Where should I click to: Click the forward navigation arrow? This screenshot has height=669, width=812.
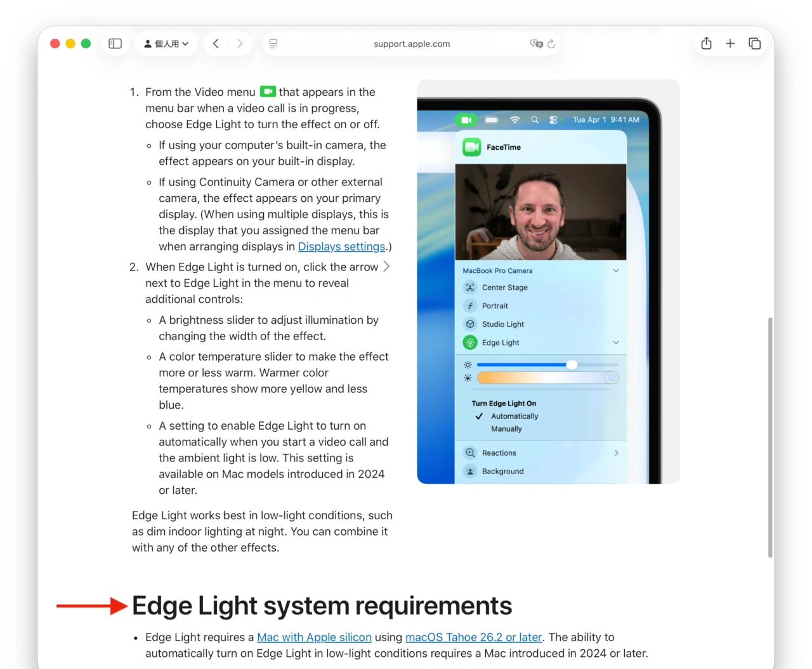(x=239, y=44)
